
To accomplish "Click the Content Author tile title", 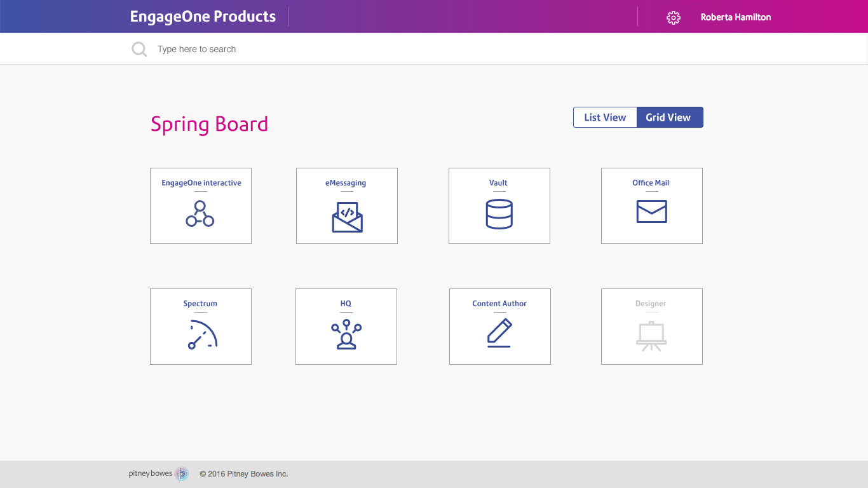I will (499, 304).
